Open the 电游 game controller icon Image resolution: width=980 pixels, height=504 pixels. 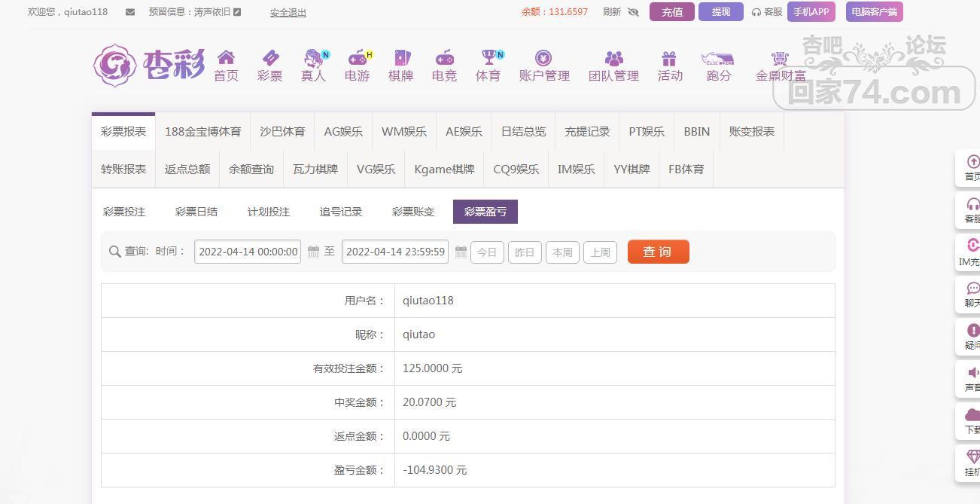(357, 59)
